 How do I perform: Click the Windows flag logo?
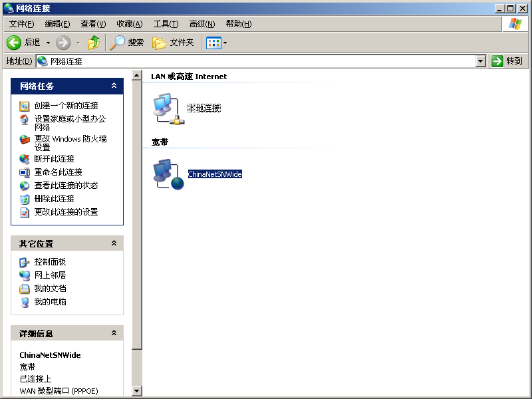tap(515, 24)
